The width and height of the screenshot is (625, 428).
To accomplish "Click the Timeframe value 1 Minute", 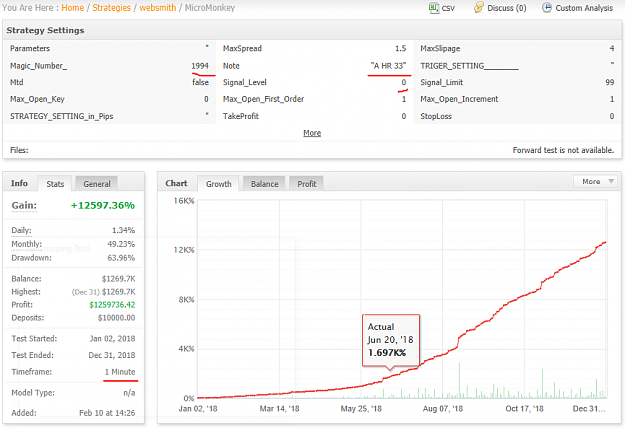I will pos(120,372).
